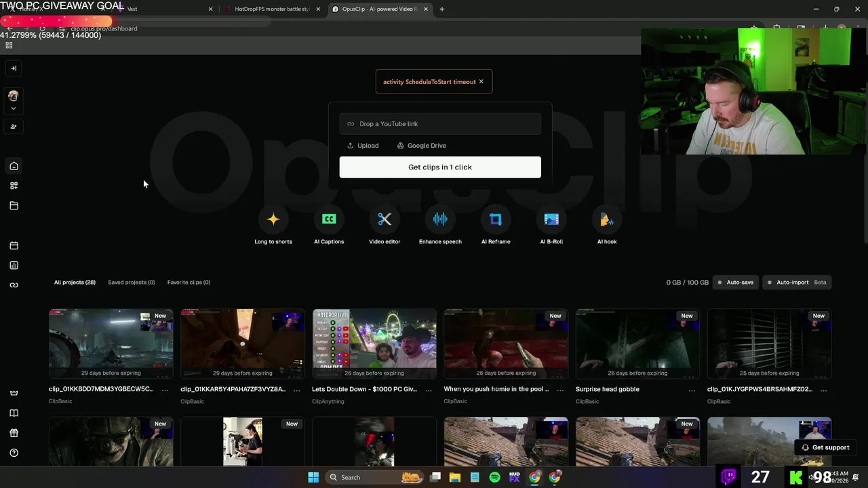Open Task View on the taskbar

435,477
